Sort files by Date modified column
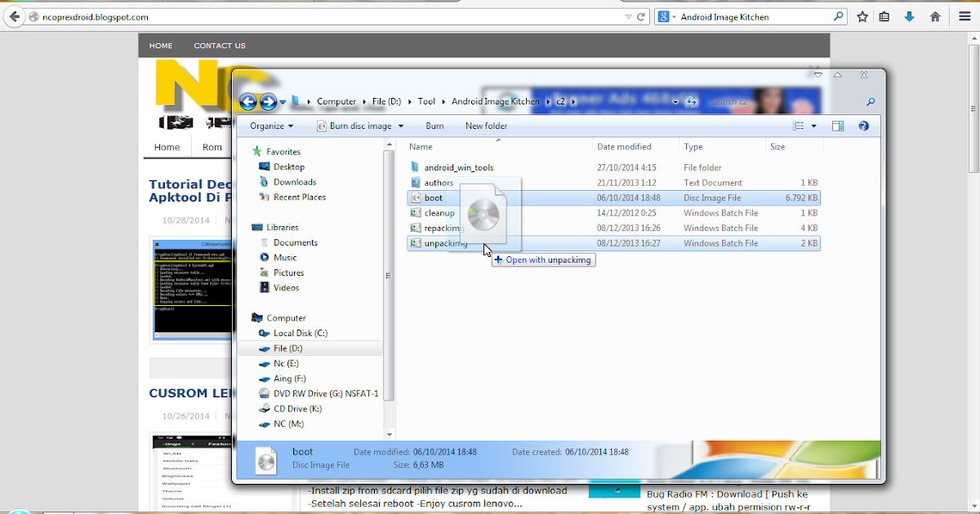Image resolution: width=980 pixels, height=514 pixels. (624, 147)
